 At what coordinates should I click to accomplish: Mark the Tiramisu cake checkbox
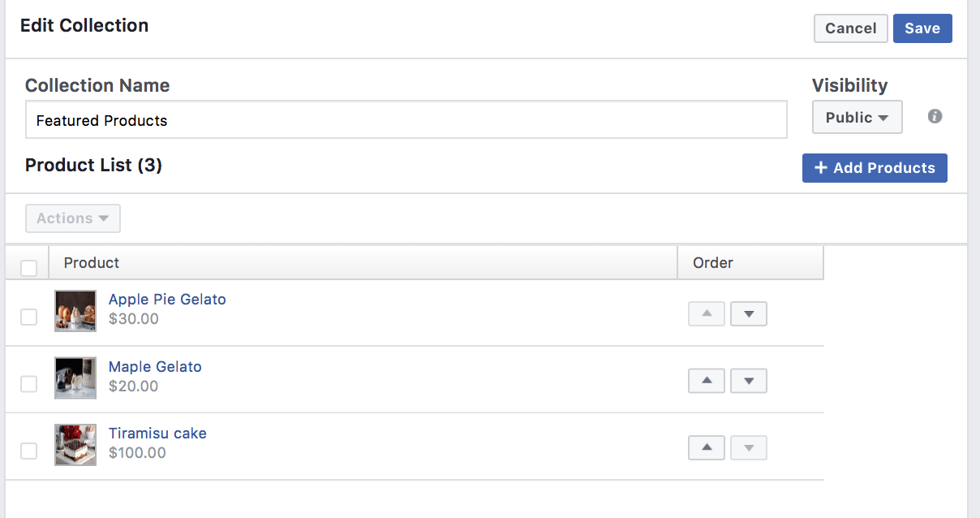(28, 451)
